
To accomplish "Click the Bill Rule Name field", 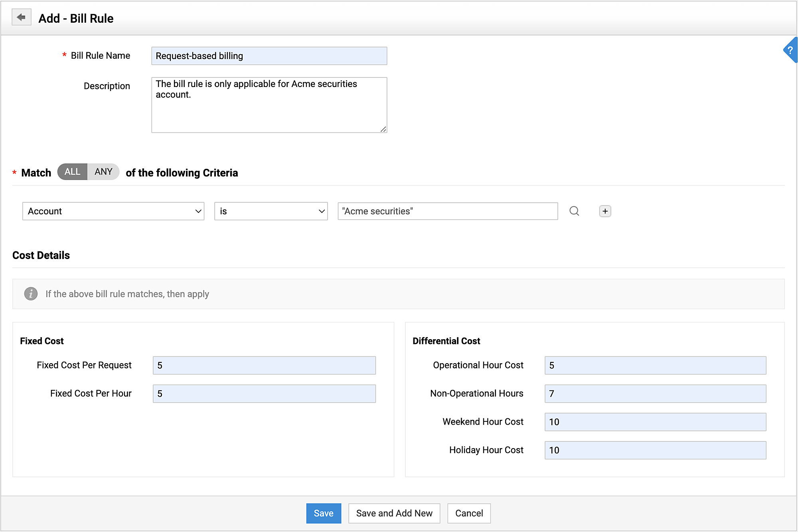I will pyautogui.click(x=269, y=56).
